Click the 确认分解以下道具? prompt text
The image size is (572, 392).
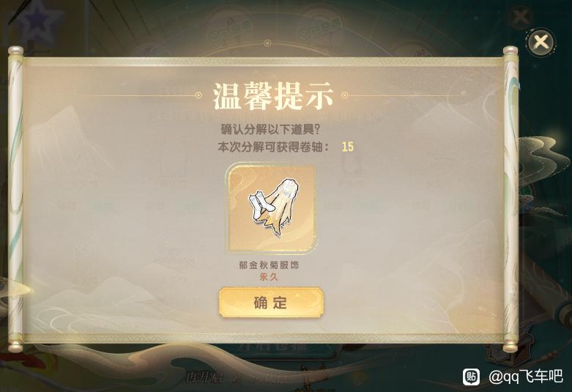pos(271,130)
